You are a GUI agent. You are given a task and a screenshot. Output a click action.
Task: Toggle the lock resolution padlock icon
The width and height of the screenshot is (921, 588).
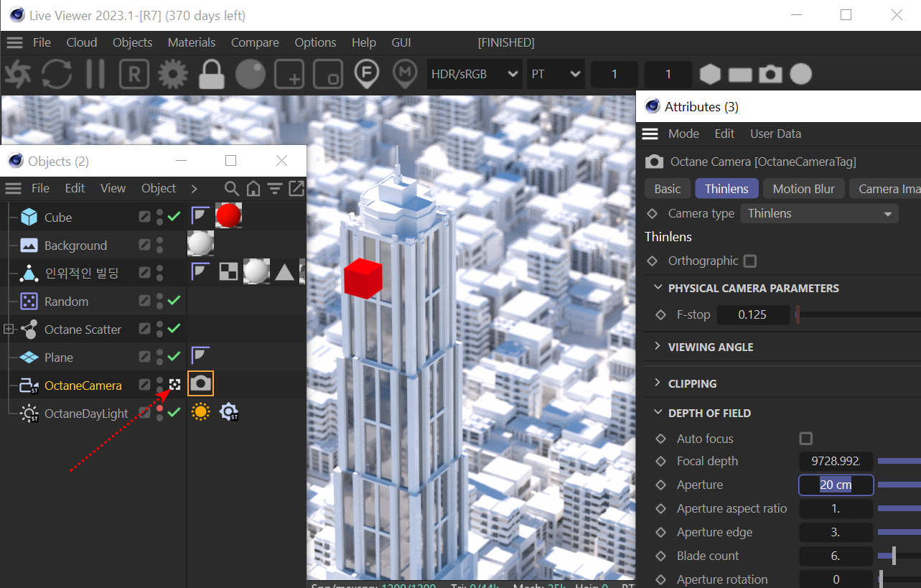tap(211, 74)
